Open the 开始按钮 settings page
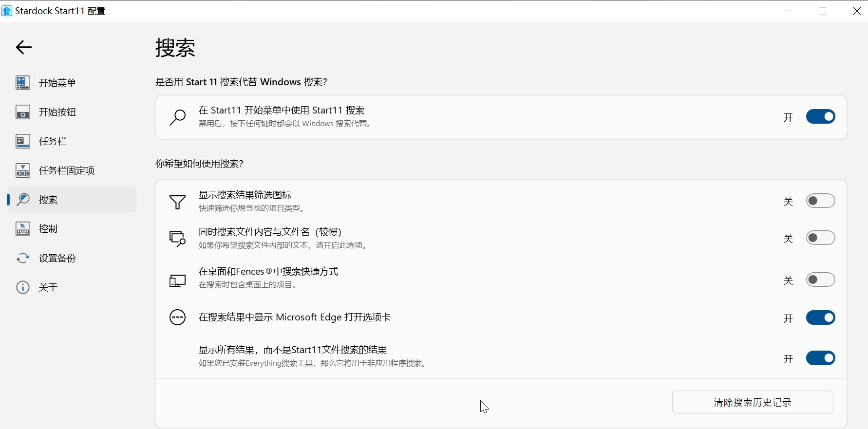 click(72, 112)
